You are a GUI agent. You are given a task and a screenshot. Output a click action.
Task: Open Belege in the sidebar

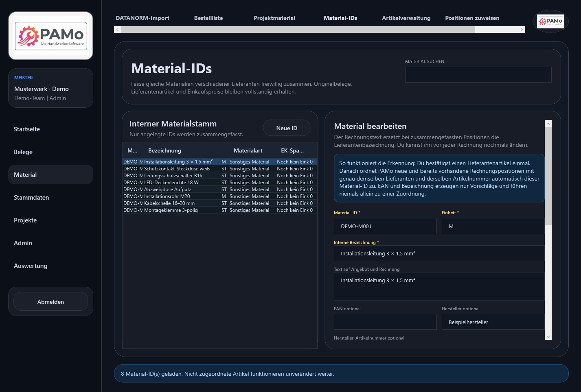point(50,152)
